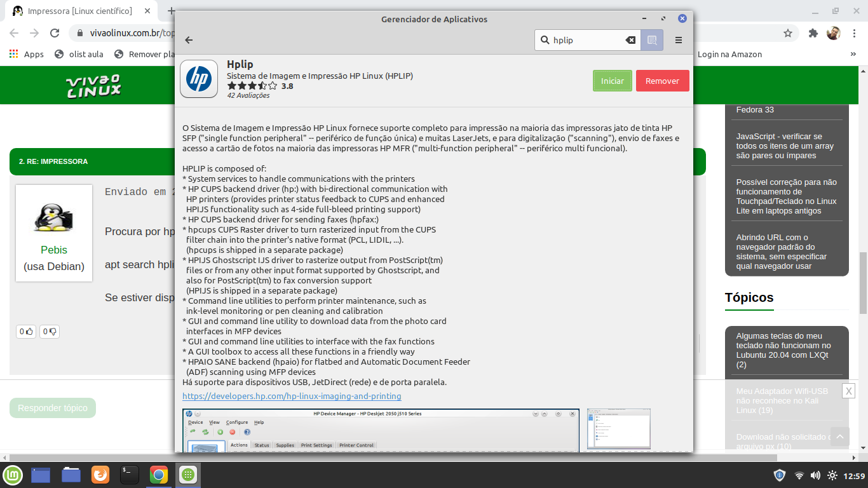
Task: Launch Hplip with the Iniciar button
Action: coord(613,81)
